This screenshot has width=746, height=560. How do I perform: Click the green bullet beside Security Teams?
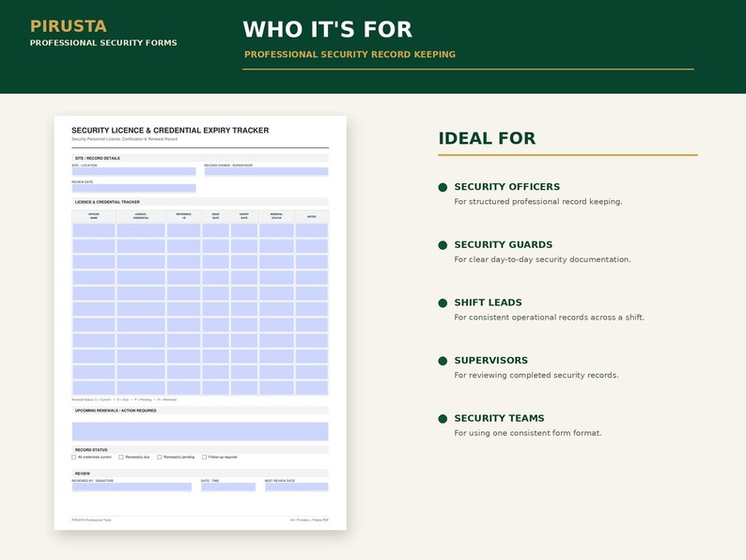[x=443, y=419]
